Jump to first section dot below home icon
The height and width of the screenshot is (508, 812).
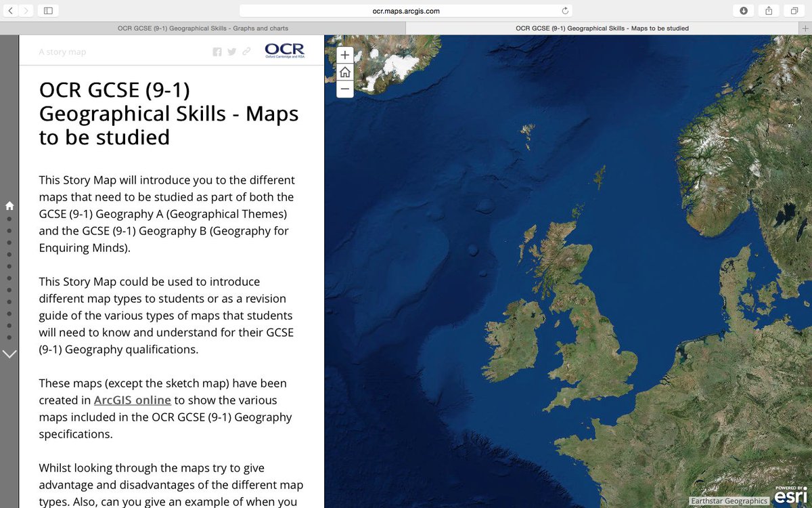click(x=9, y=219)
